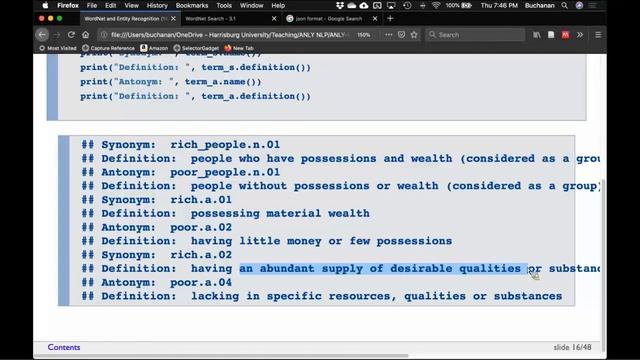Open a new tab with plus button
The height and width of the screenshot is (360, 640).
tap(390, 18)
